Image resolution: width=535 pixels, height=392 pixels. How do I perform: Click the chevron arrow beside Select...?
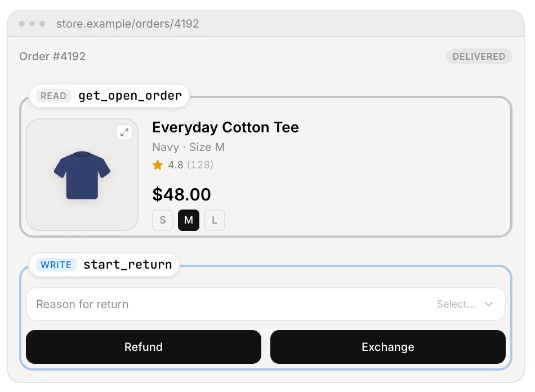[x=489, y=304]
